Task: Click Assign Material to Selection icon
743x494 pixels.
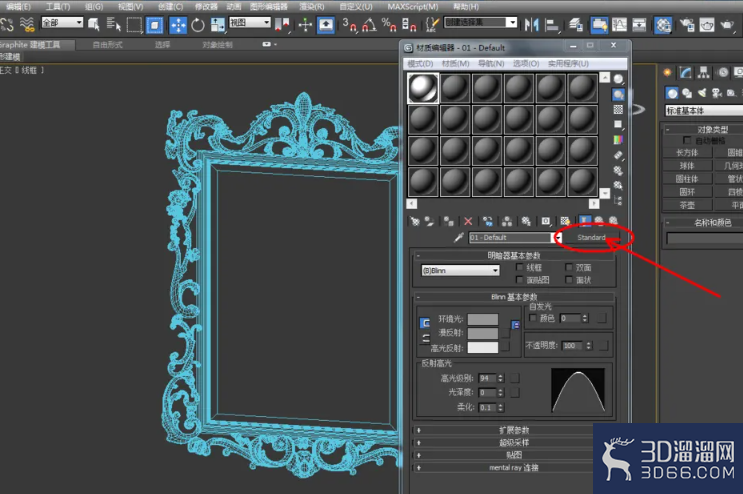Action: pos(448,221)
